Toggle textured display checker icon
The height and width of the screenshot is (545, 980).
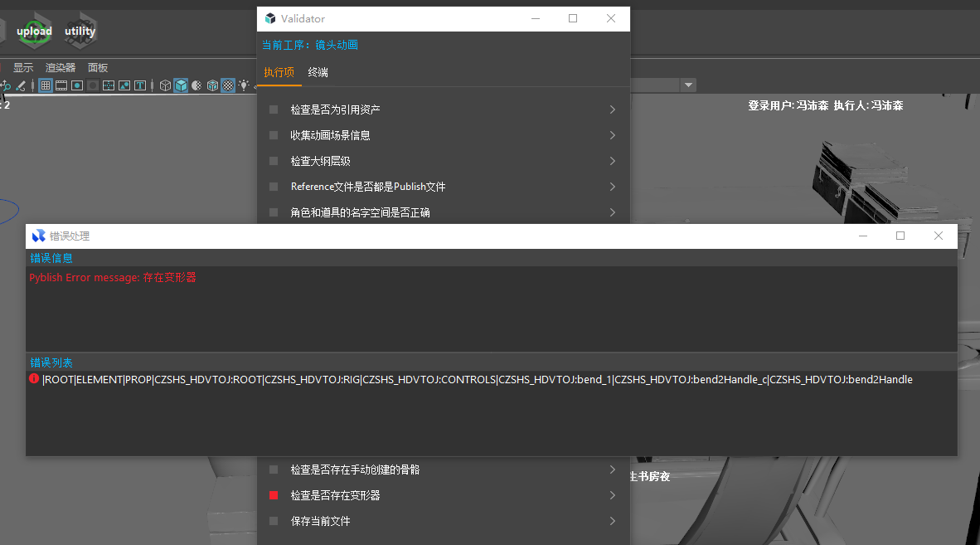(227, 85)
